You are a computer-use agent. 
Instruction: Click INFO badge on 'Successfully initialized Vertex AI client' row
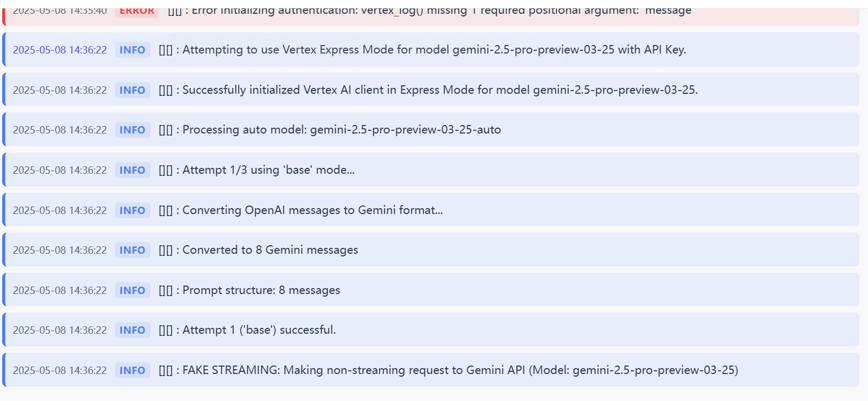pos(132,90)
